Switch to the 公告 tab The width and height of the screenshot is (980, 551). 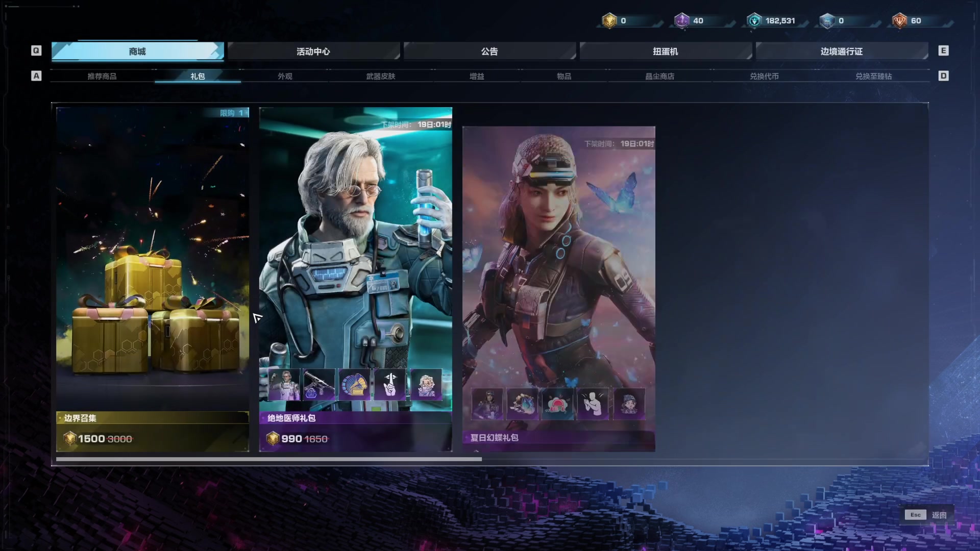tap(489, 51)
